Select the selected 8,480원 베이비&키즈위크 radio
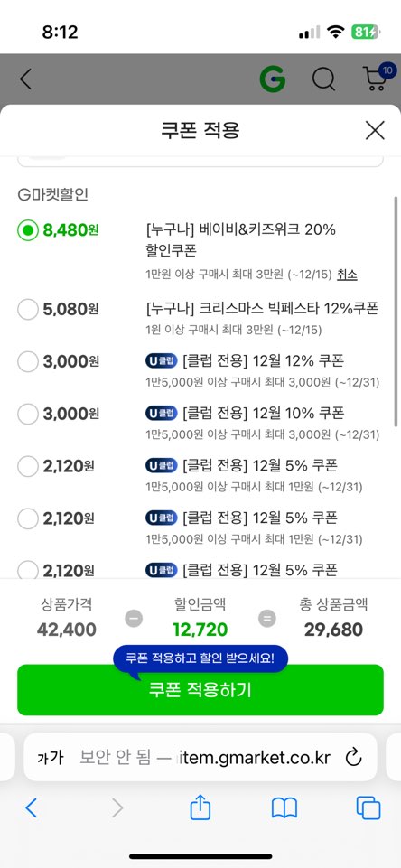The height and width of the screenshot is (868, 401). coord(28,230)
